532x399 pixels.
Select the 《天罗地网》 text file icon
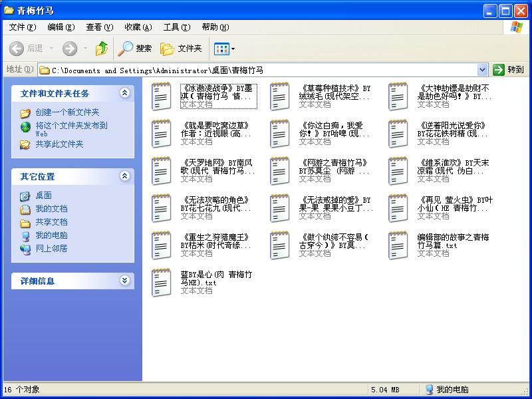(x=162, y=171)
